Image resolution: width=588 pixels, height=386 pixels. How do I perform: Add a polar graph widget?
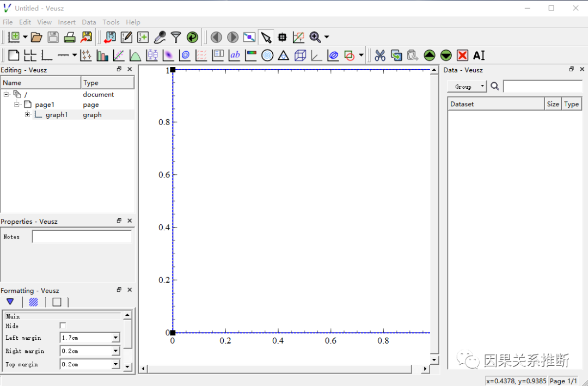tap(267, 56)
